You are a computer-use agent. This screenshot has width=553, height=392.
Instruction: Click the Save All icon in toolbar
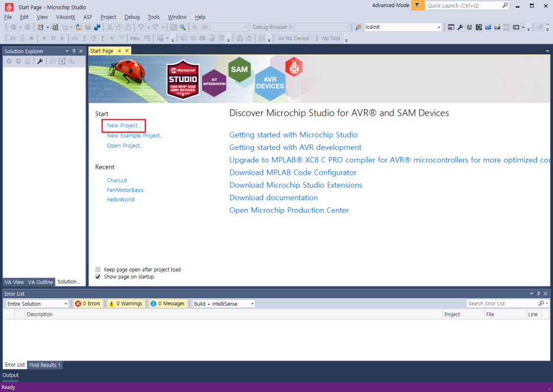click(x=97, y=27)
